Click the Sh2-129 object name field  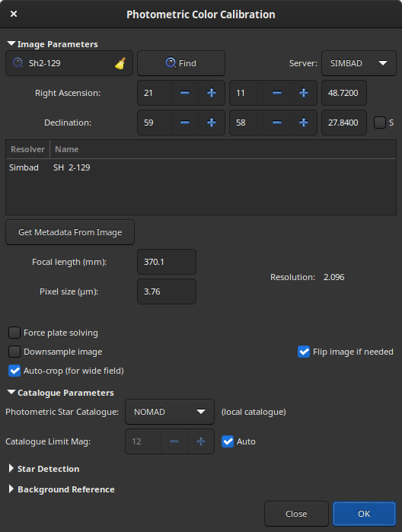click(x=68, y=63)
